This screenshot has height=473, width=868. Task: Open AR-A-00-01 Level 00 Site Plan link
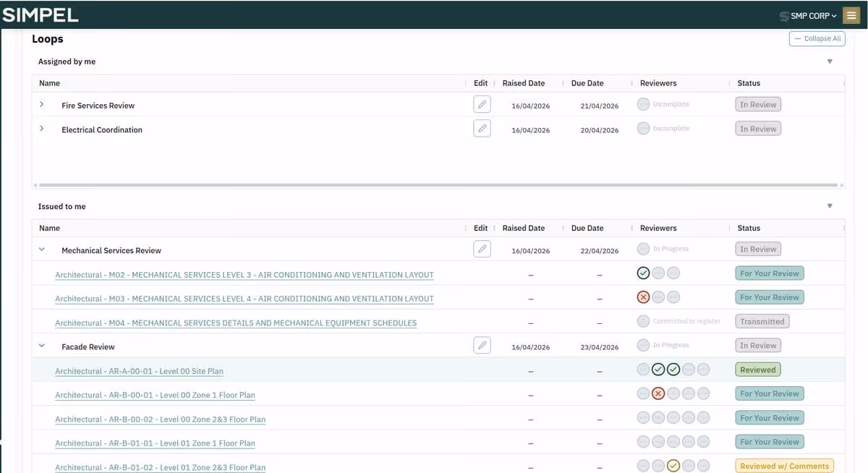[139, 371]
